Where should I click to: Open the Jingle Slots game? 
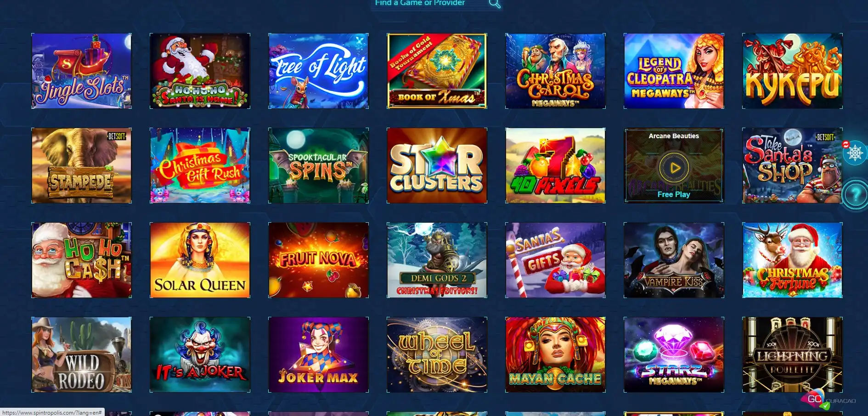point(81,71)
